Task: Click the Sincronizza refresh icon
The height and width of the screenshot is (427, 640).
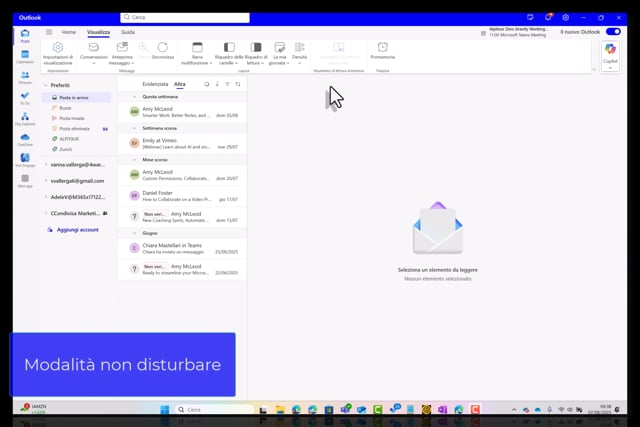Action: [x=162, y=51]
